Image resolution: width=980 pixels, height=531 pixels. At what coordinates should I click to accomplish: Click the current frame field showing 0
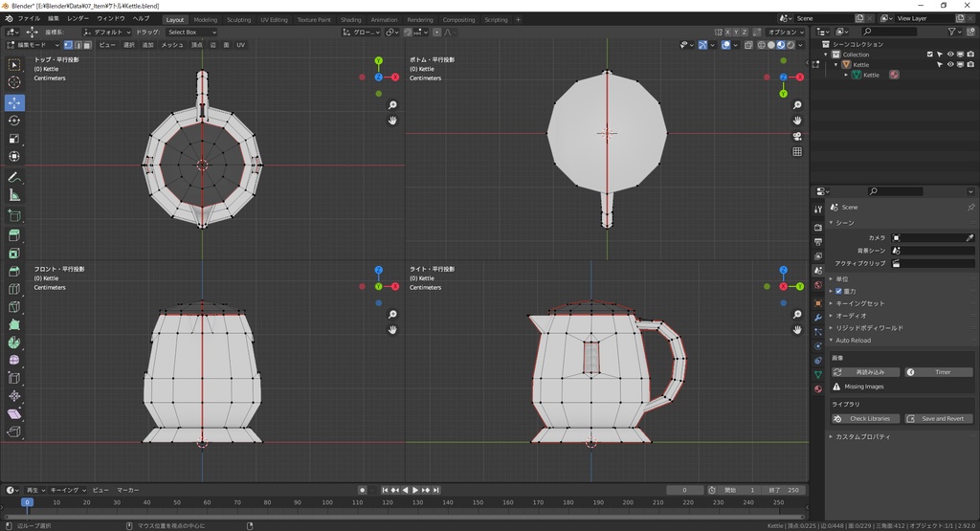685,490
